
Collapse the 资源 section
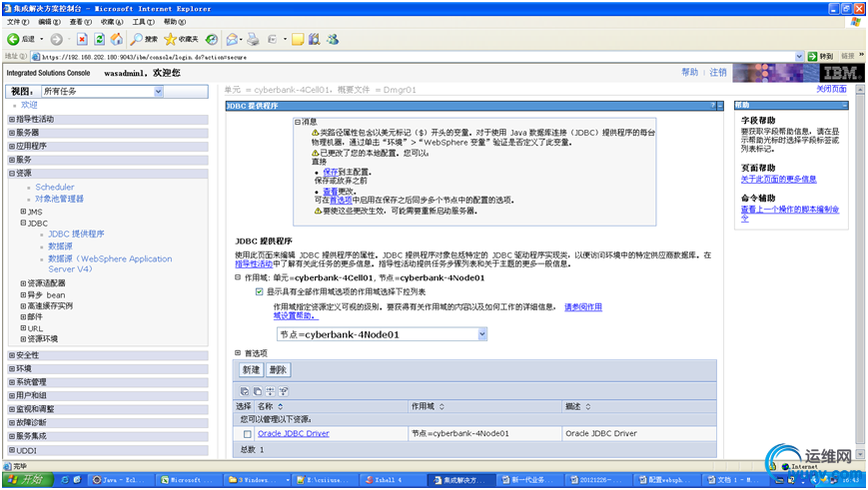(x=12, y=173)
